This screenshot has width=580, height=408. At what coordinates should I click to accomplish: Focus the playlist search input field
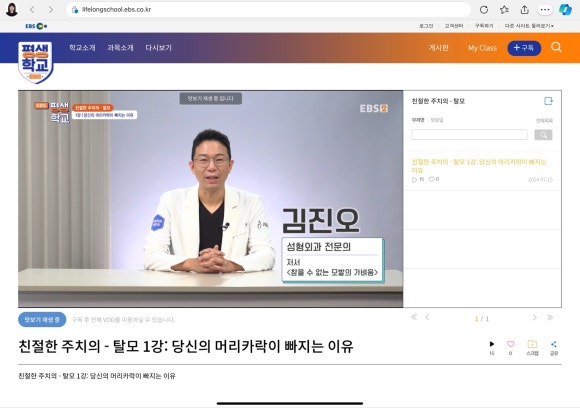[x=469, y=135]
